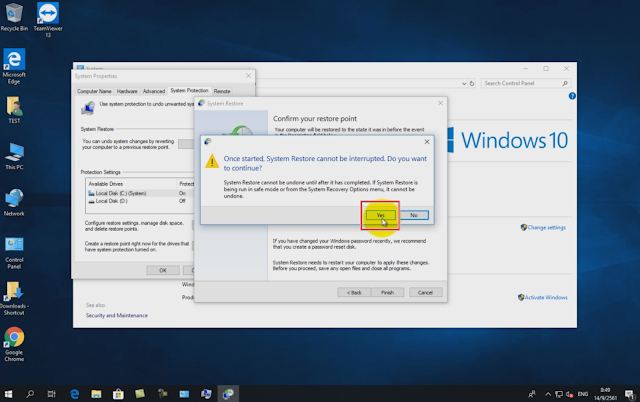Open Advanced tab in System Properties
The width and height of the screenshot is (640, 402).
point(154,91)
